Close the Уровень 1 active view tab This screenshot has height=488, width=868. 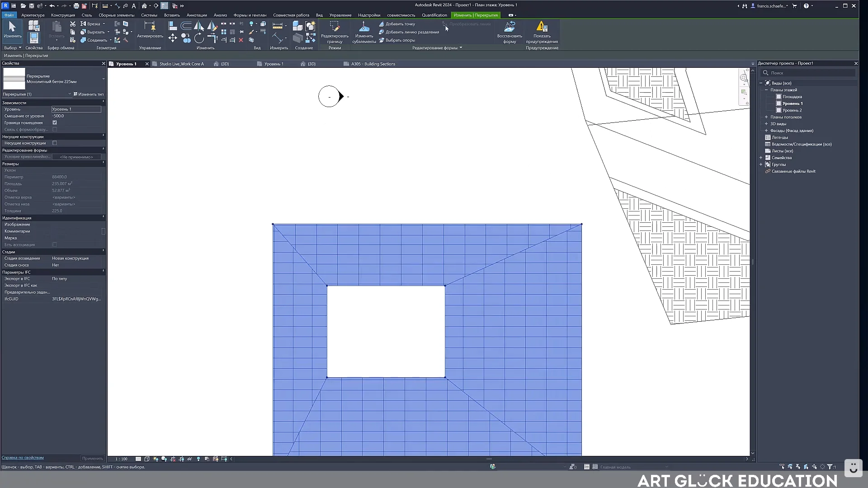tap(147, 64)
